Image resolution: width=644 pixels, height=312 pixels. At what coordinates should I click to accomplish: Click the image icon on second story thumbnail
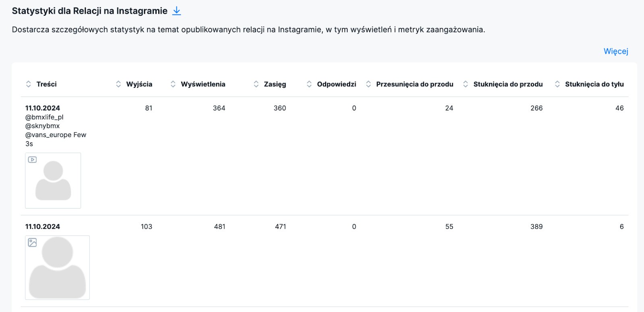pyautogui.click(x=33, y=242)
